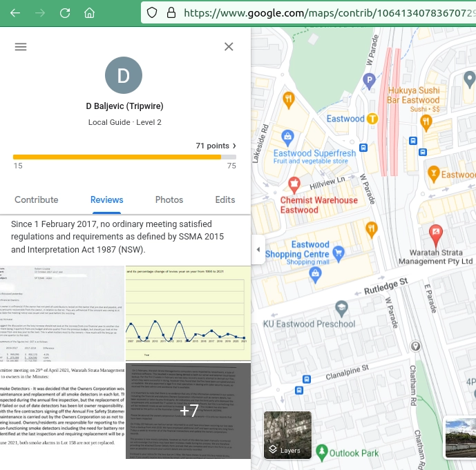The width and height of the screenshot is (476, 470).
Task: Click the Chemist Warehouse Eastwood label
Action: (318, 205)
